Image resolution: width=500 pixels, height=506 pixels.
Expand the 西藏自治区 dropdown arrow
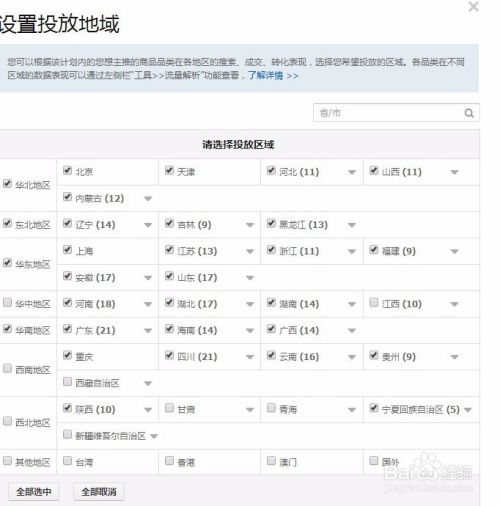(148, 383)
